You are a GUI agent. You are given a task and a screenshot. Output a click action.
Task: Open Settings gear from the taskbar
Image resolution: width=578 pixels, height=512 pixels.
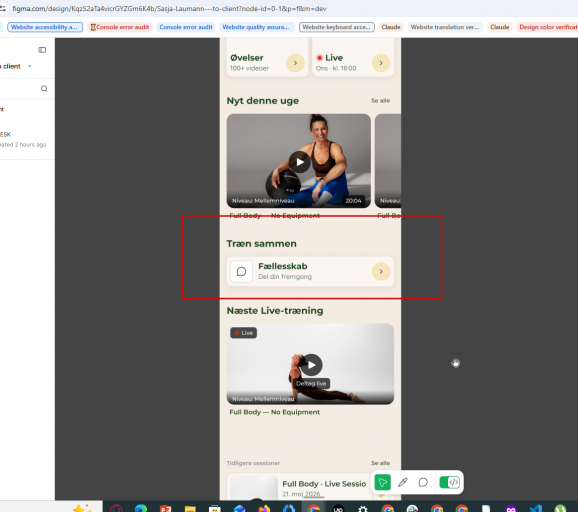(x=363, y=508)
